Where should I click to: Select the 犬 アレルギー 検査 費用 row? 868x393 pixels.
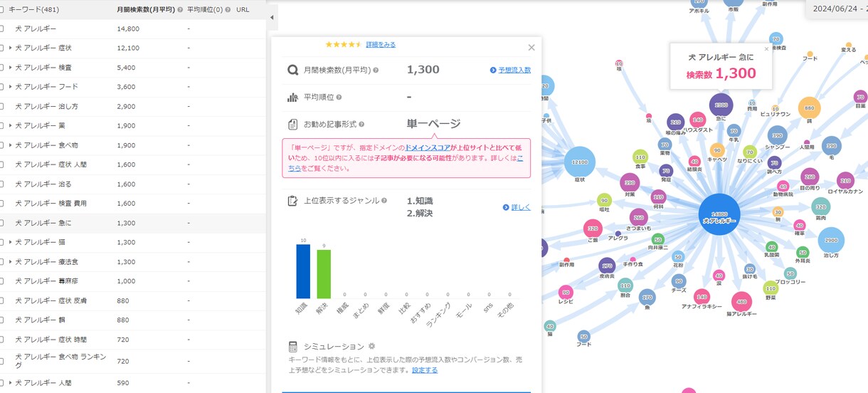[133, 203]
